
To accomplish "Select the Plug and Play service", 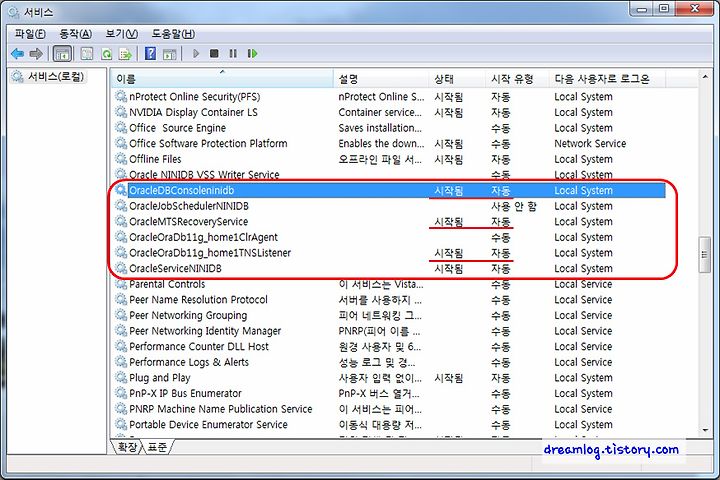I will [x=389, y=378].
